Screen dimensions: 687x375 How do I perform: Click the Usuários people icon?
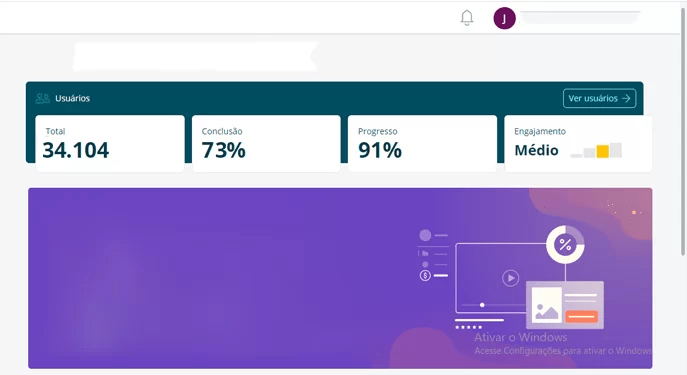pos(42,98)
